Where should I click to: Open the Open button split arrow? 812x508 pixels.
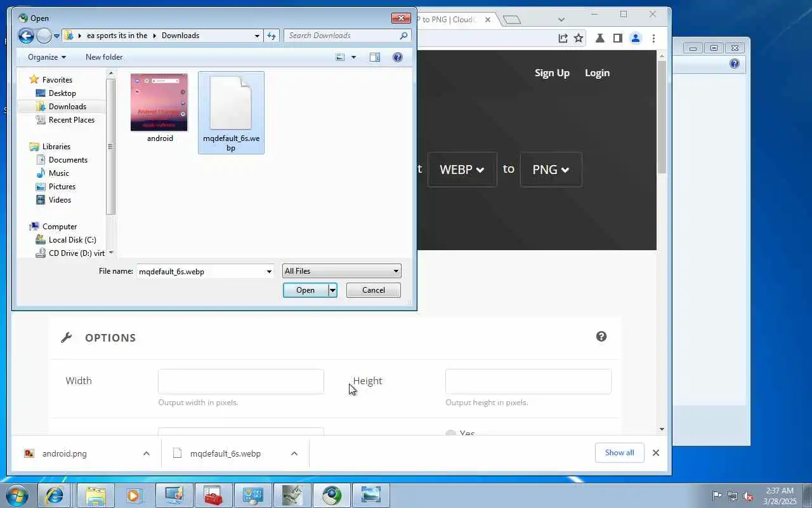coord(332,290)
